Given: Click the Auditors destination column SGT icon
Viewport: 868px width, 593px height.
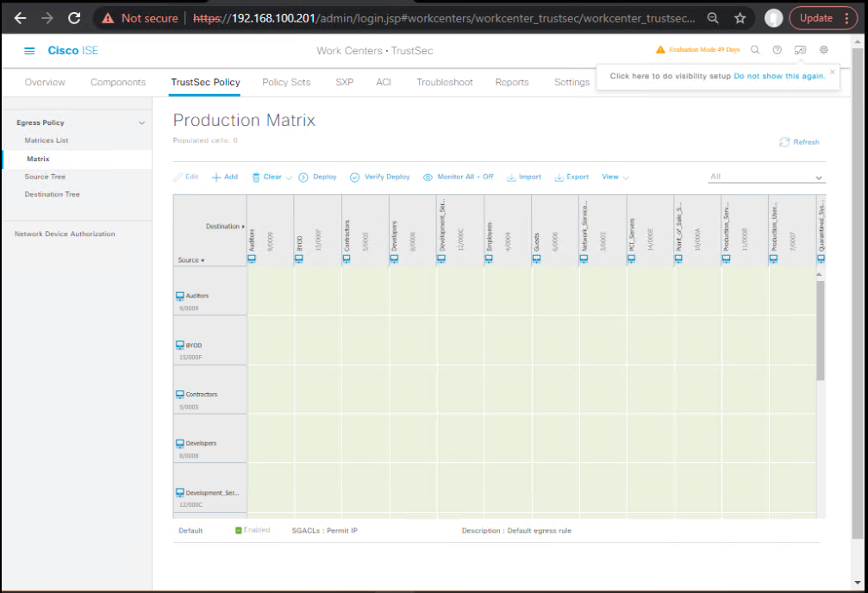Looking at the screenshot, I should click(x=252, y=259).
